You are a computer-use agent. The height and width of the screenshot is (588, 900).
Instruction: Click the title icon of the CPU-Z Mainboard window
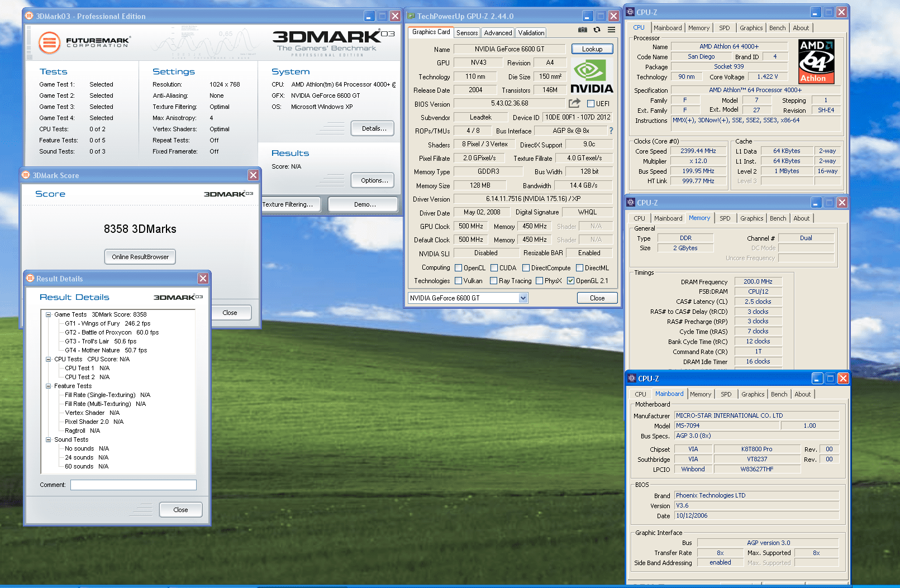tap(632, 378)
